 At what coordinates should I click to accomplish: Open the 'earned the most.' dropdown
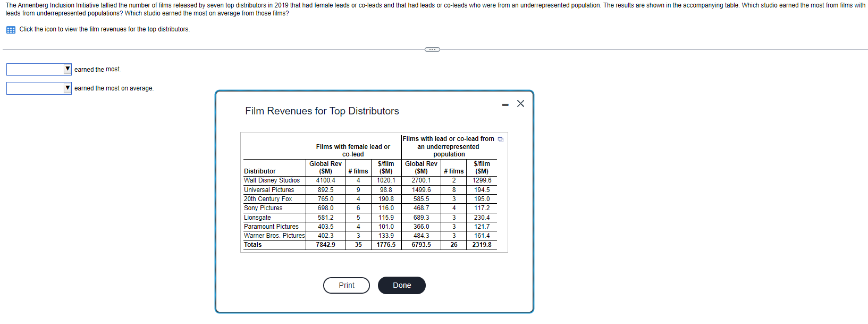pos(39,69)
